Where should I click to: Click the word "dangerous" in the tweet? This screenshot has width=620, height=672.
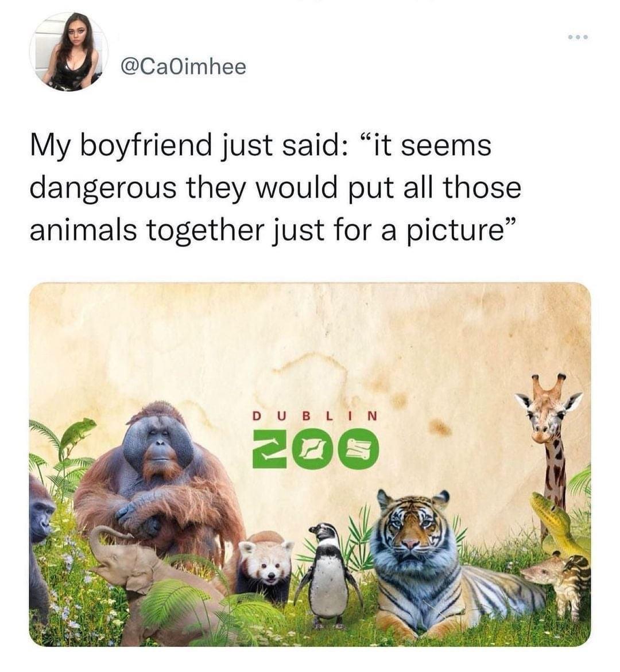pos(103,187)
